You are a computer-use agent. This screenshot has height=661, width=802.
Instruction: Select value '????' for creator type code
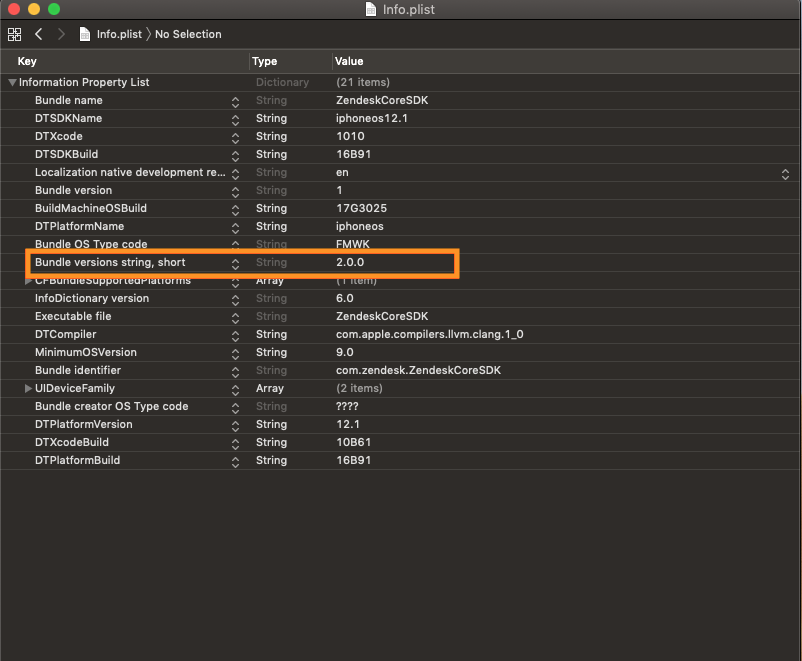[347, 406]
